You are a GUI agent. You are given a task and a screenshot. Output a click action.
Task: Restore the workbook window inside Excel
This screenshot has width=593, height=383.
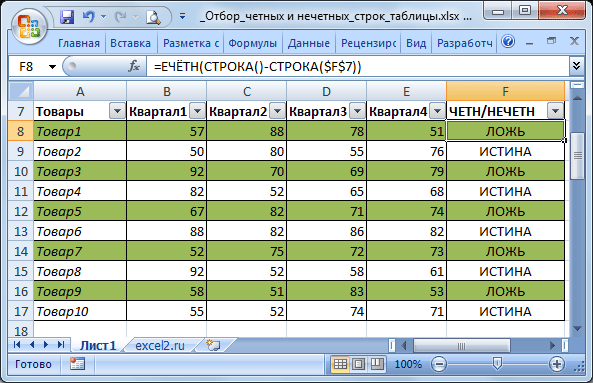click(552, 41)
